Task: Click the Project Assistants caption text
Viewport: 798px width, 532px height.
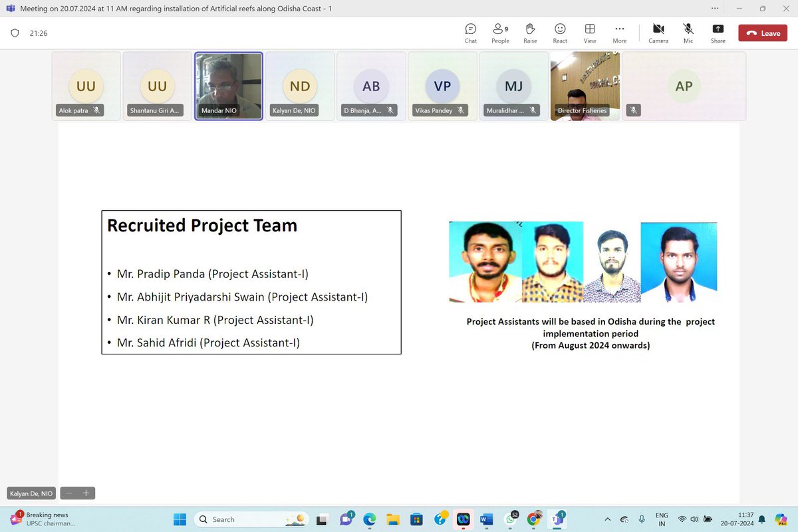Action: click(591, 333)
